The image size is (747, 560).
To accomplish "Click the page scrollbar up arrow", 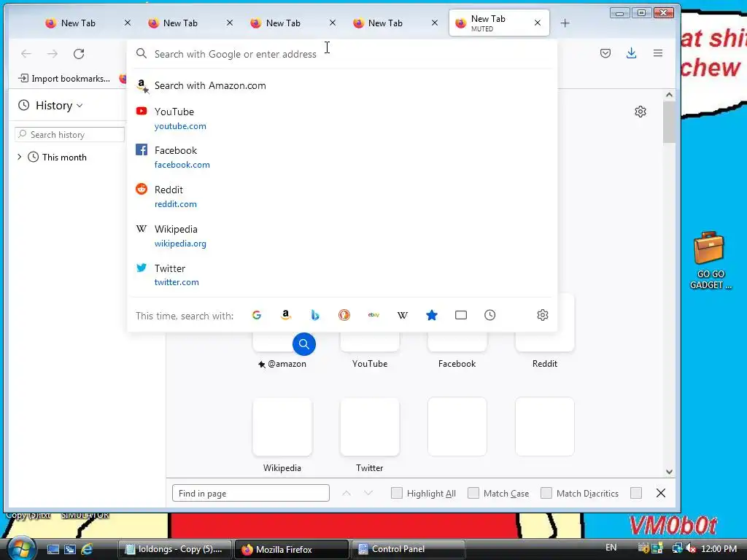I will point(669,95).
